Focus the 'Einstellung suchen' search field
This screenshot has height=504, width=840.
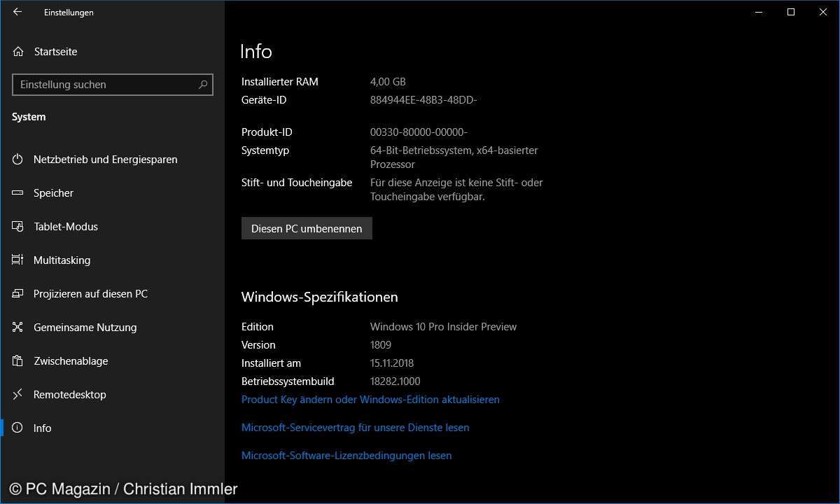(x=105, y=85)
